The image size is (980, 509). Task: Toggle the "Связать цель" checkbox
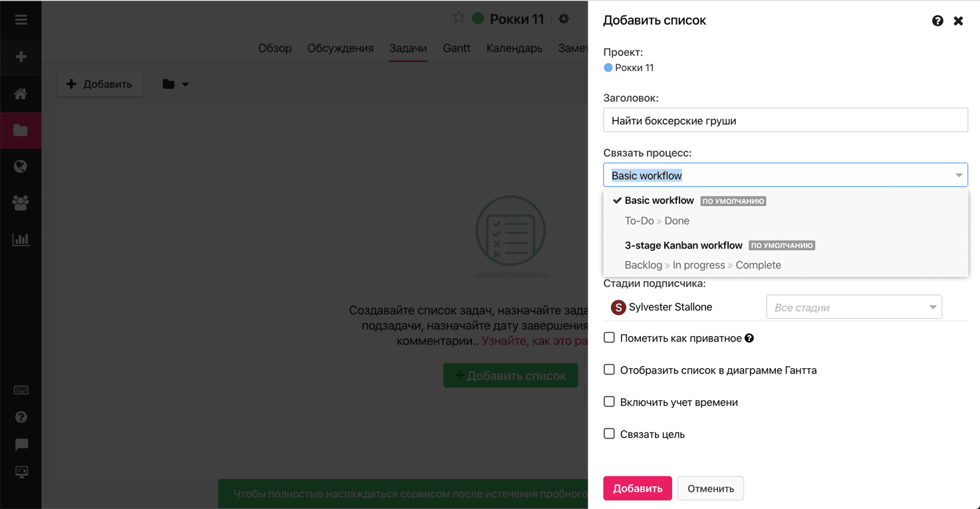609,433
